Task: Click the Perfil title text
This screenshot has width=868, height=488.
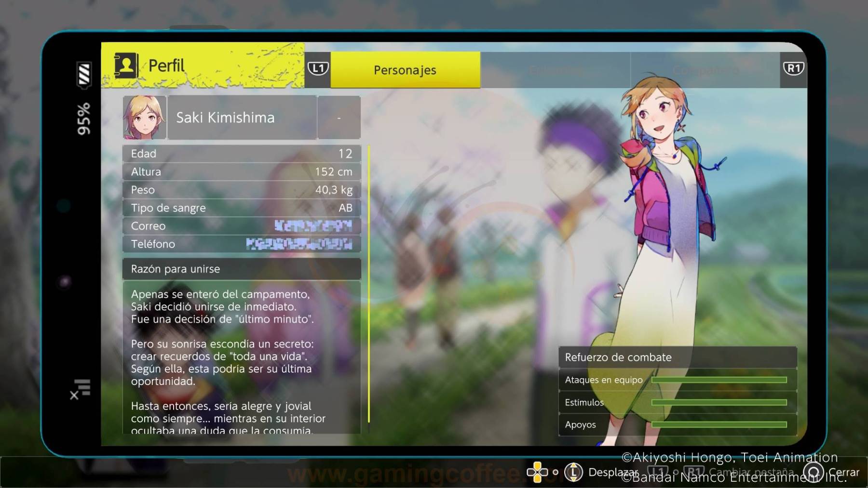Action: tap(166, 66)
